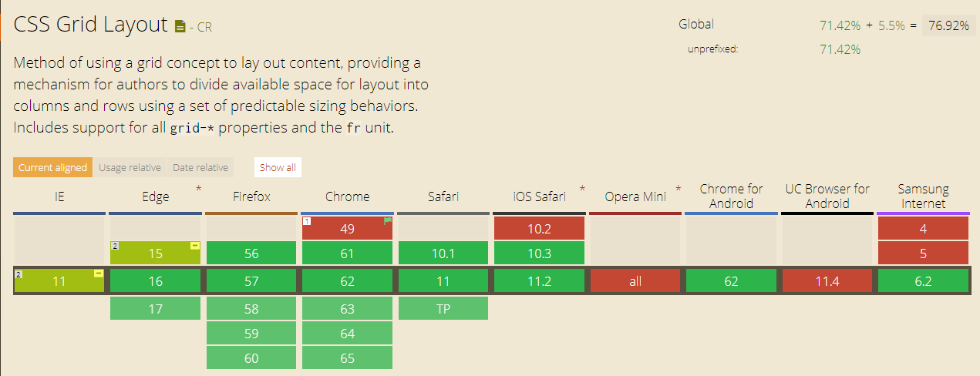Image resolution: width=980 pixels, height=376 pixels.
Task: Click the 76.92% global usage total
Action: [x=948, y=25]
